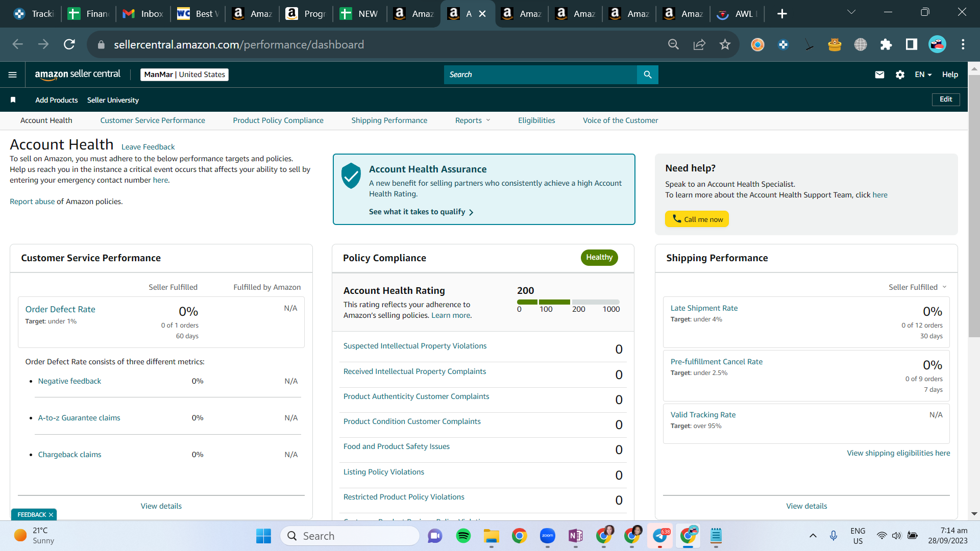Open Seller University shortcut
The height and width of the screenshot is (551, 980).
point(113,100)
